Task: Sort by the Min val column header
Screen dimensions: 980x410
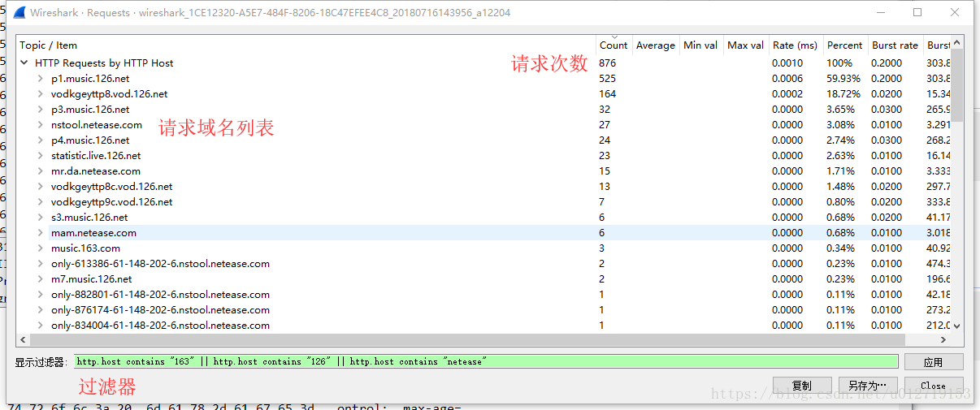Action: (x=700, y=45)
